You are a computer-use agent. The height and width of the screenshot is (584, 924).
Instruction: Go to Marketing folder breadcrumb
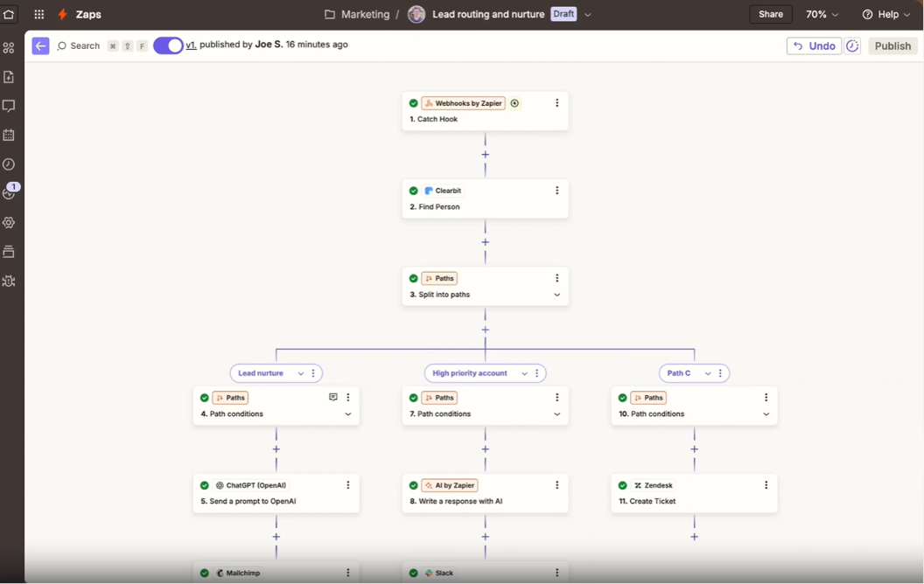[366, 14]
